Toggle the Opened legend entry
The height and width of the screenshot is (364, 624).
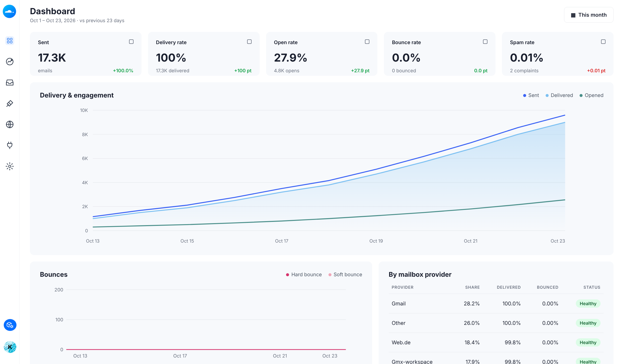[x=591, y=95]
